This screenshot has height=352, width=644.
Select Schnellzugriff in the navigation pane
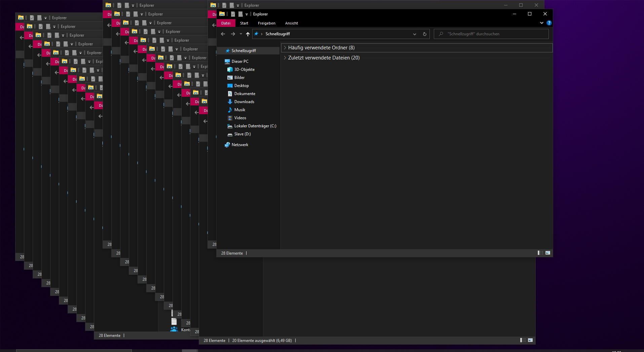point(248,51)
